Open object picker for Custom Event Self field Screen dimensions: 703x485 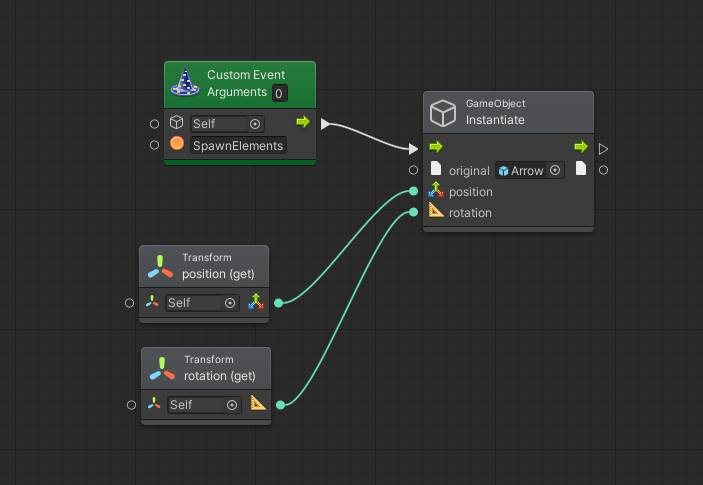[255, 124]
